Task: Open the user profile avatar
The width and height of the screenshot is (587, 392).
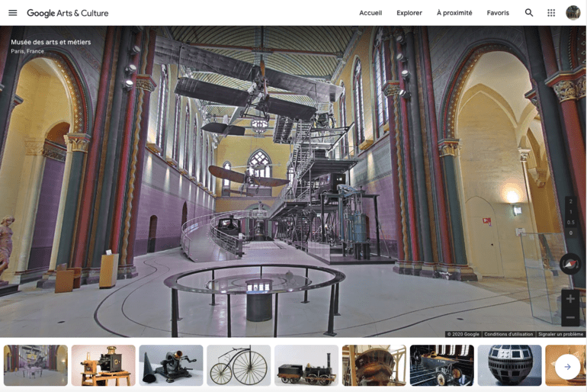Action: click(x=573, y=13)
